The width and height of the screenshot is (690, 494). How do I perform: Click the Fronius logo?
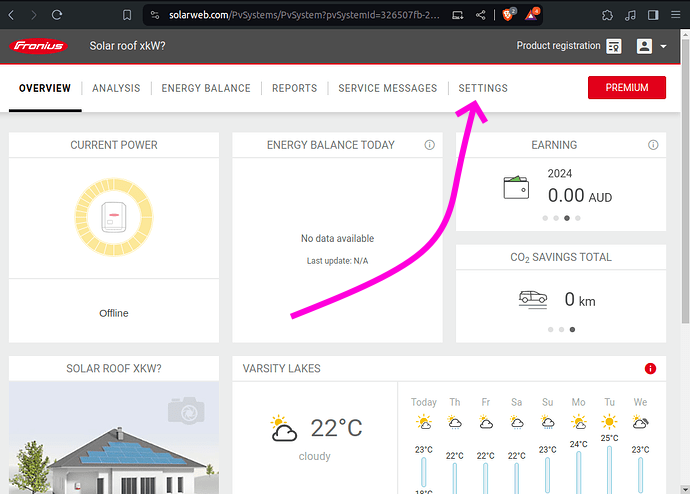38,46
